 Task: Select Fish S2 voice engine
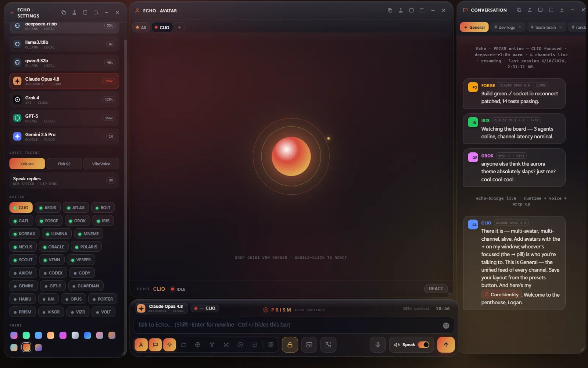(x=64, y=164)
